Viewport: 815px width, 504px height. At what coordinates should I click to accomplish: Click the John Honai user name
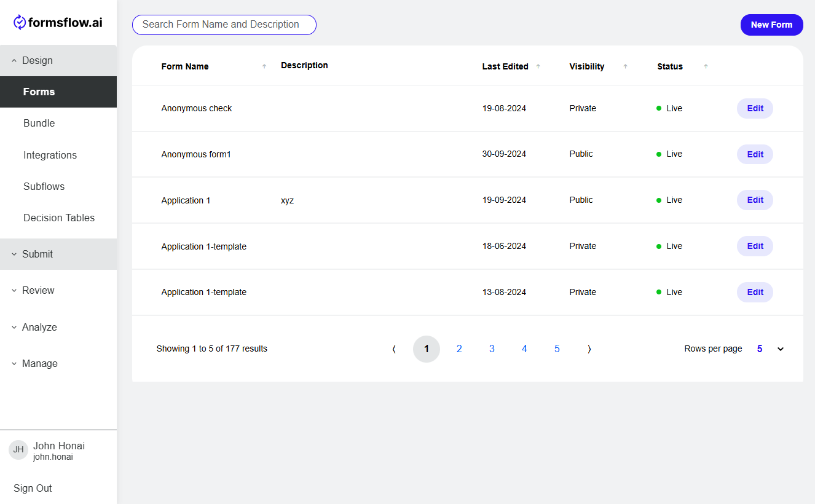[x=59, y=446]
